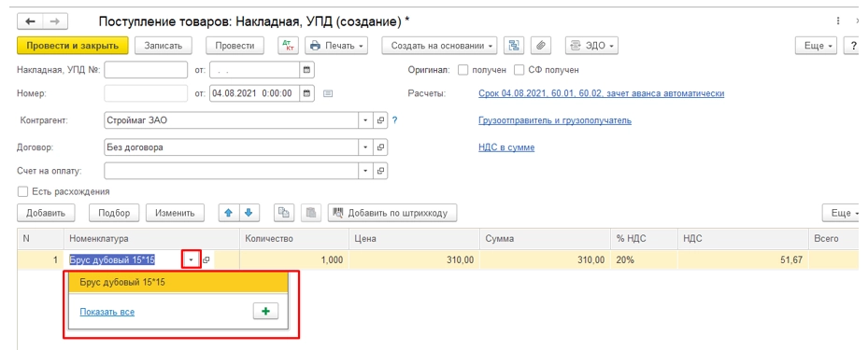
Task: Click Провести button
Action: pos(235,46)
